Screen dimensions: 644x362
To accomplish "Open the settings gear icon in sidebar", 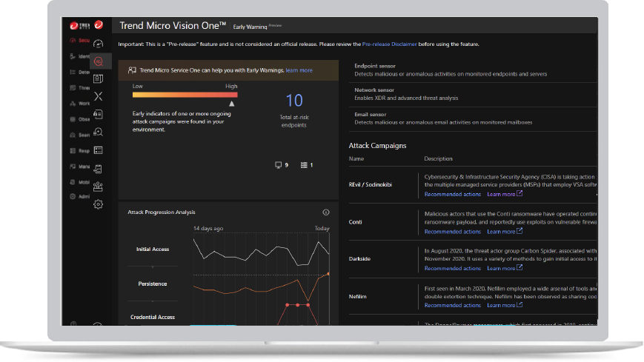I will tap(98, 204).
